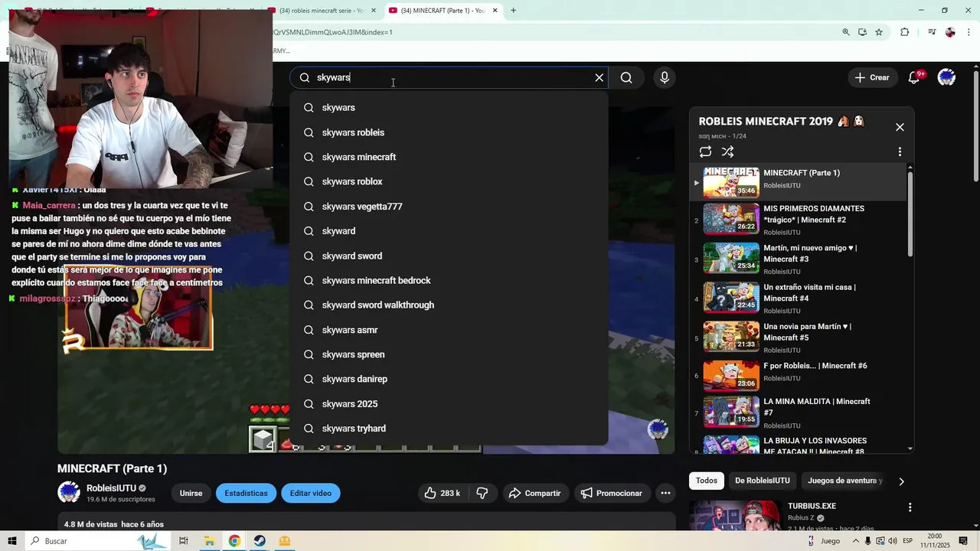The image size is (980, 551).
Task: Select the 'De RobleisIUTU' filter chip
Action: [x=763, y=481]
